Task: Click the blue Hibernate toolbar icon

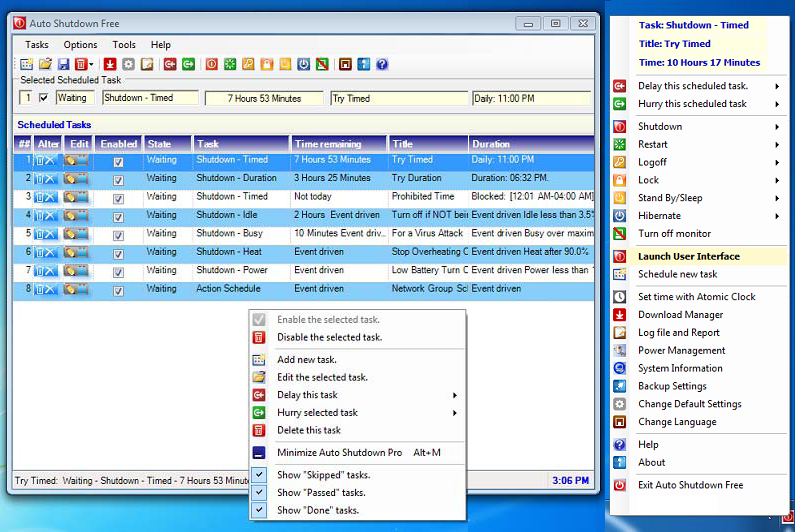Action: [x=304, y=64]
